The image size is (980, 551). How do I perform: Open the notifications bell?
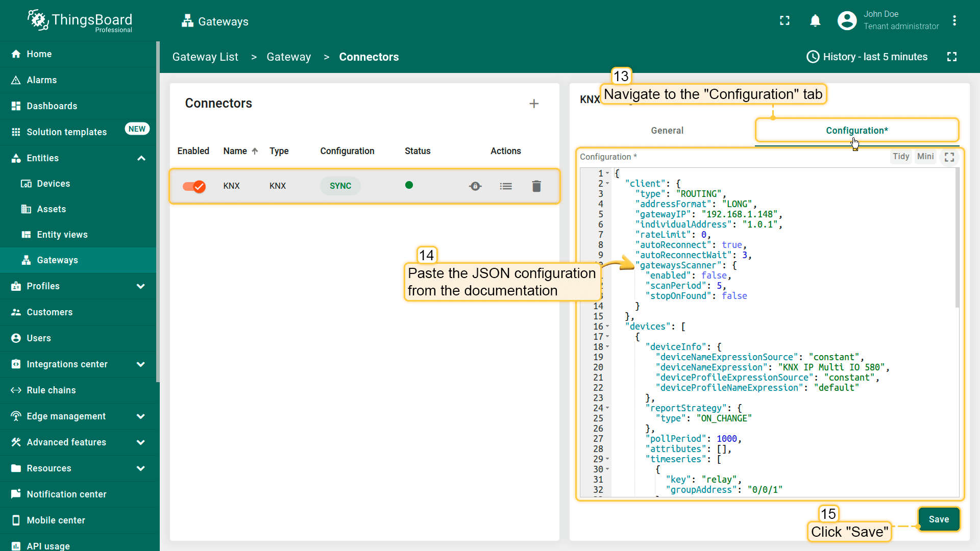point(815,21)
